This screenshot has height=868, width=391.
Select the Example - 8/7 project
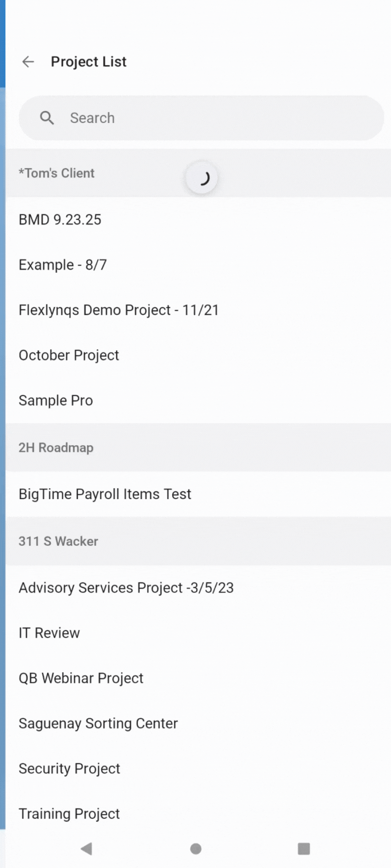pyautogui.click(x=63, y=265)
